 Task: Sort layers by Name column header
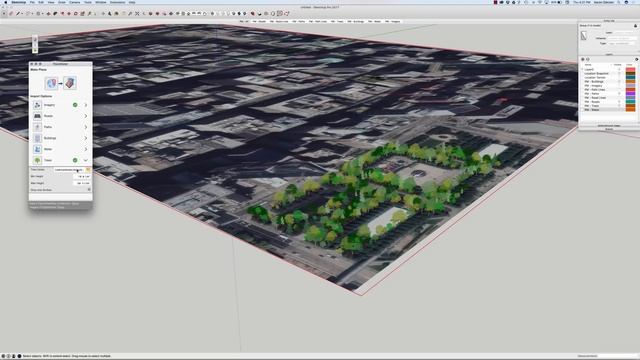click(x=588, y=64)
